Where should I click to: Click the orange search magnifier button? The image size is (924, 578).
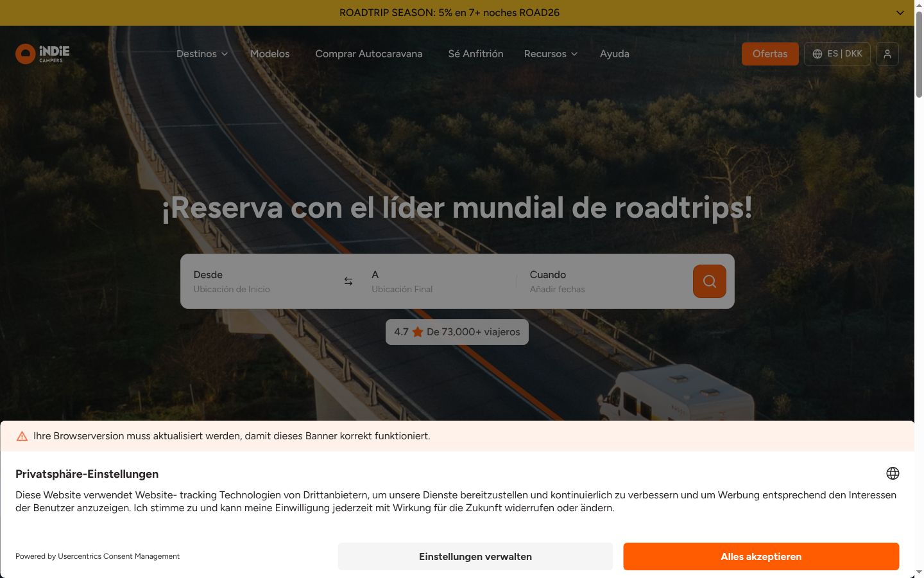click(710, 281)
